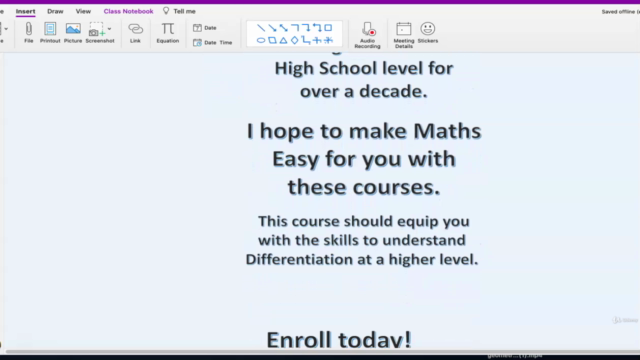The image size is (640, 360).
Task: Switch to the View tab
Action: (83, 11)
